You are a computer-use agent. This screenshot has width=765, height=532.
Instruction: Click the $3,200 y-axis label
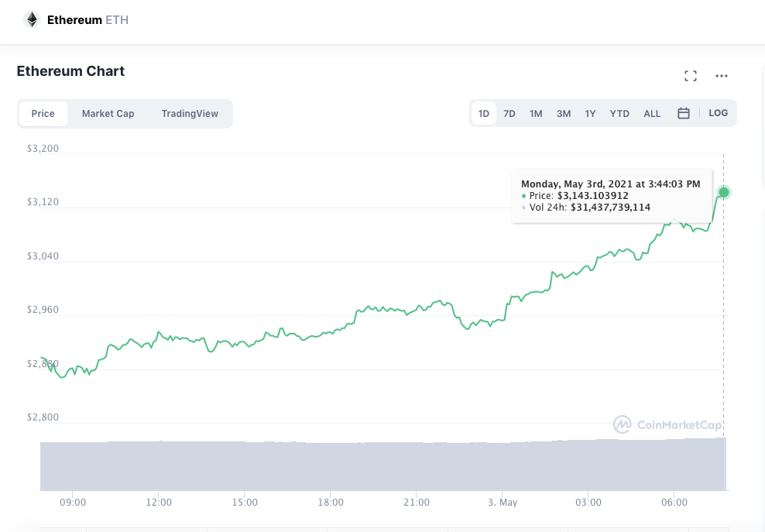pyautogui.click(x=43, y=149)
